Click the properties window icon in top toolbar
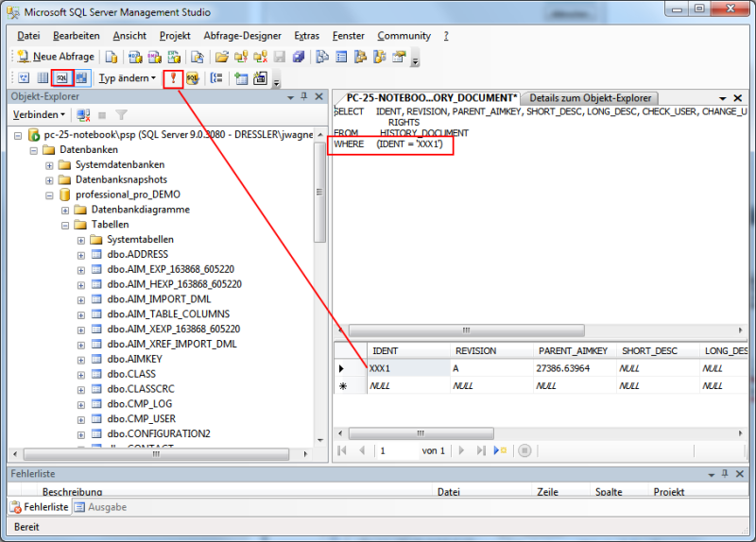This screenshot has height=542, width=756. [399, 57]
